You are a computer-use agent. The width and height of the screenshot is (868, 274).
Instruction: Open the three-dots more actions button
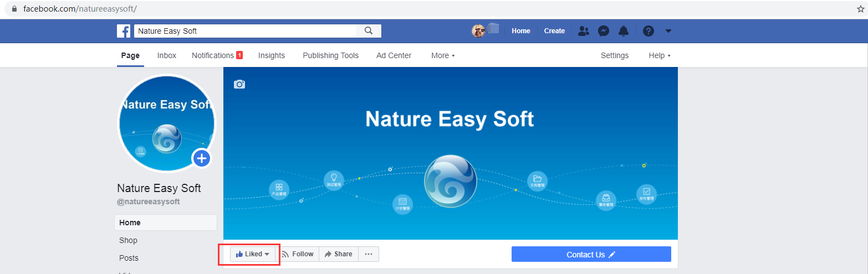point(369,254)
